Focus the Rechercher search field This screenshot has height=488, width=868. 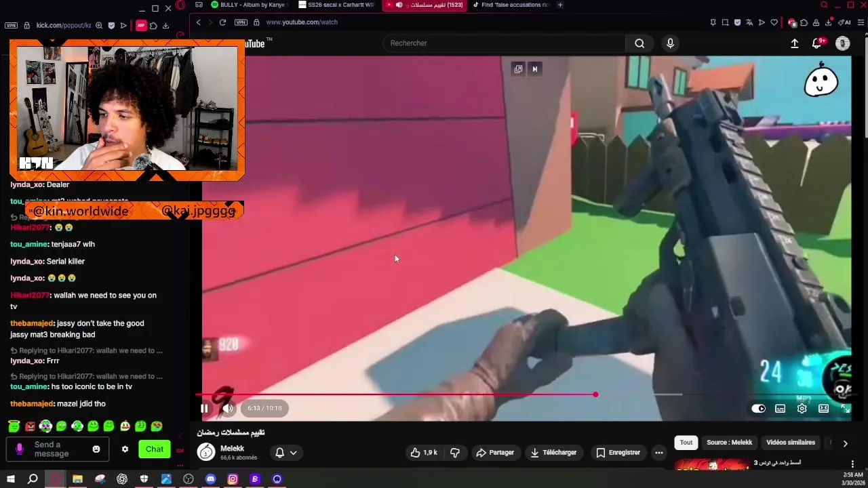coord(505,43)
